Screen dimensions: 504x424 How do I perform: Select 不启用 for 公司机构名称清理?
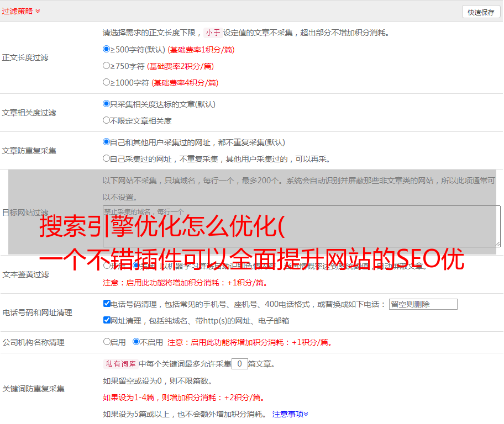pos(136,342)
